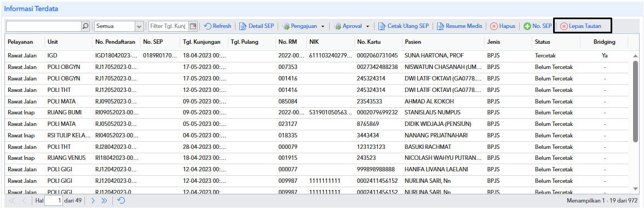Viewport: 644px width, 208px height.
Task: Sort by No. Kartu column header
Action: point(378,42)
